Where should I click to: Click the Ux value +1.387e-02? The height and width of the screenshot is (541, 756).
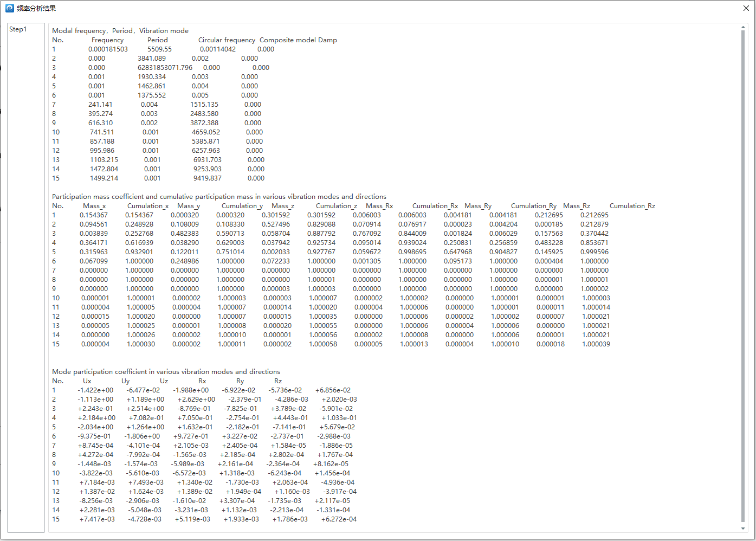click(x=97, y=492)
